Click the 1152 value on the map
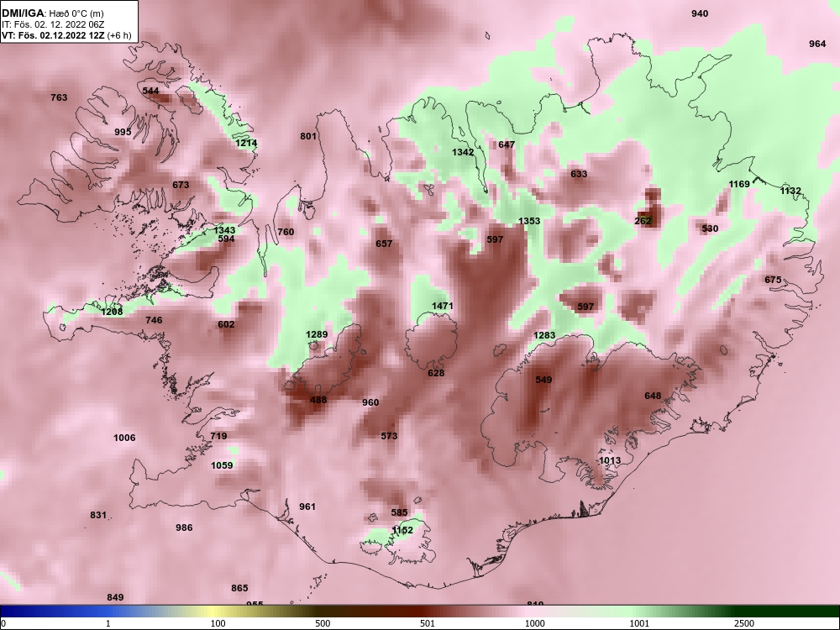 (x=402, y=530)
